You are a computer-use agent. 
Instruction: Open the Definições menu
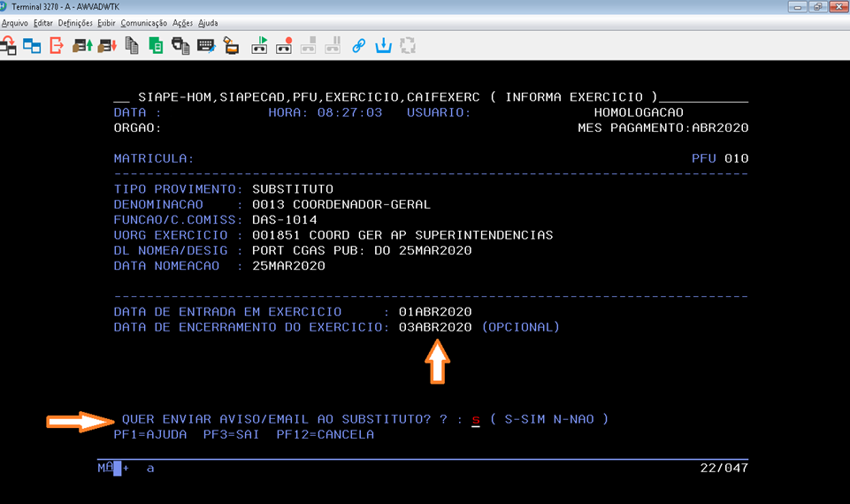(75, 23)
